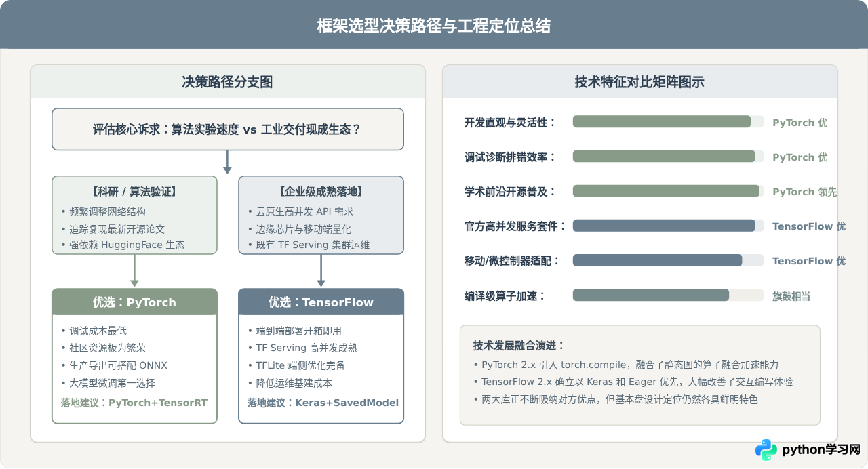The width and height of the screenshot is (868, 469).
Task: Click the 落地建议:PyTorch+TensorRT line
Action: (134, 403)
